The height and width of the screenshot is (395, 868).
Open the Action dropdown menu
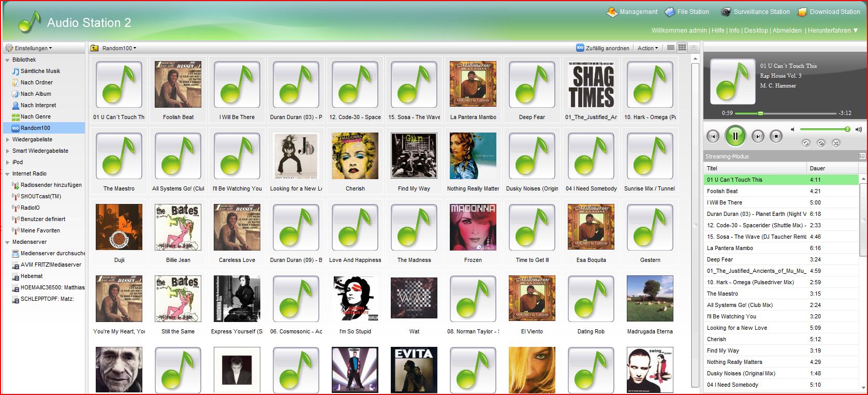tap(648, 48)
